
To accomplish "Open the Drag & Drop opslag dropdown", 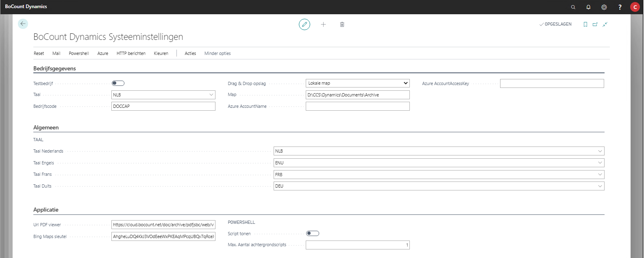I will pos(357,83).
